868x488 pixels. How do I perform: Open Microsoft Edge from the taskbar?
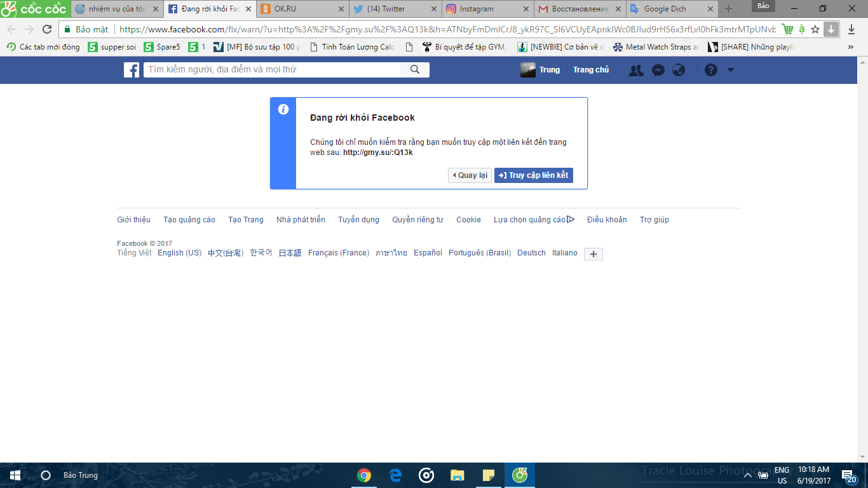[x=395, y=475]
